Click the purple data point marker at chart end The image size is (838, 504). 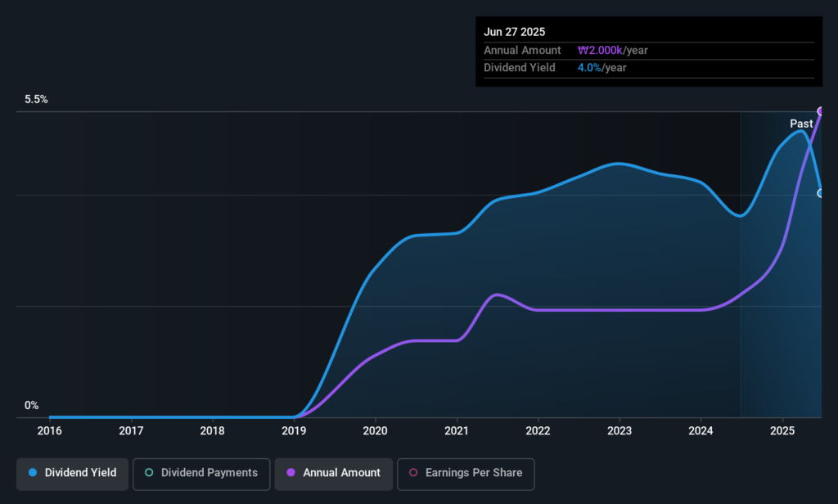click(x=821, y=111)
